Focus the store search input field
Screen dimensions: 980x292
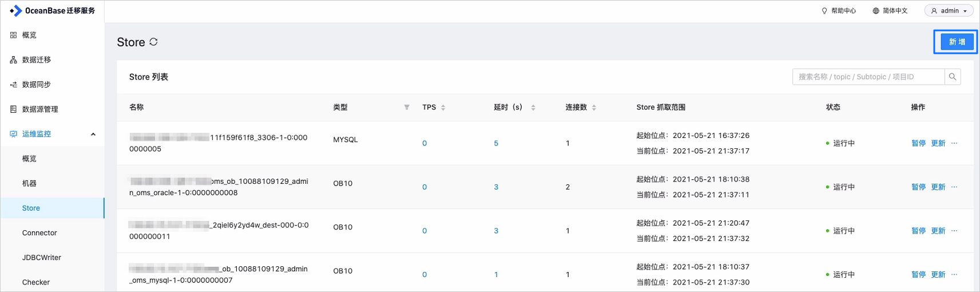tap(868, 77)
